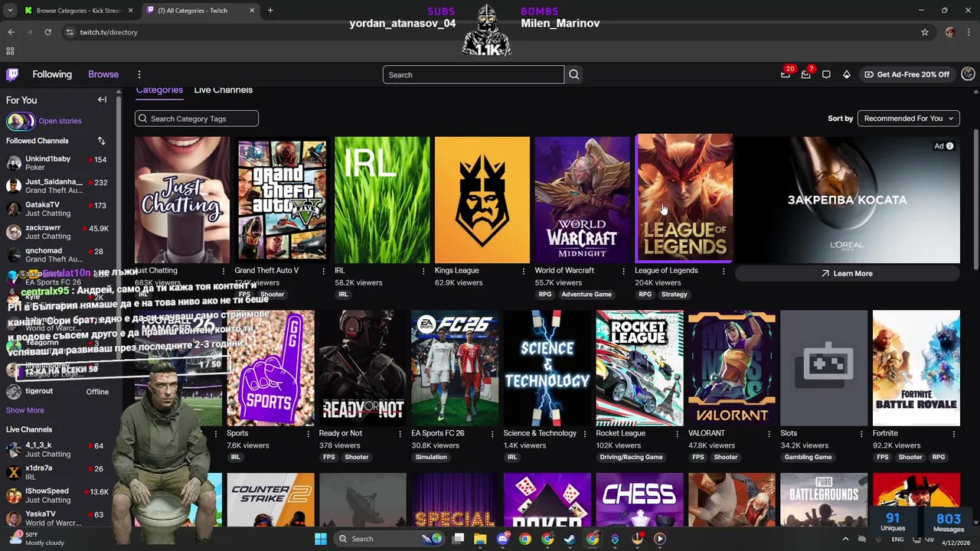Open a new browser tab
Screen dimensions: 980x551
(270, 11)
